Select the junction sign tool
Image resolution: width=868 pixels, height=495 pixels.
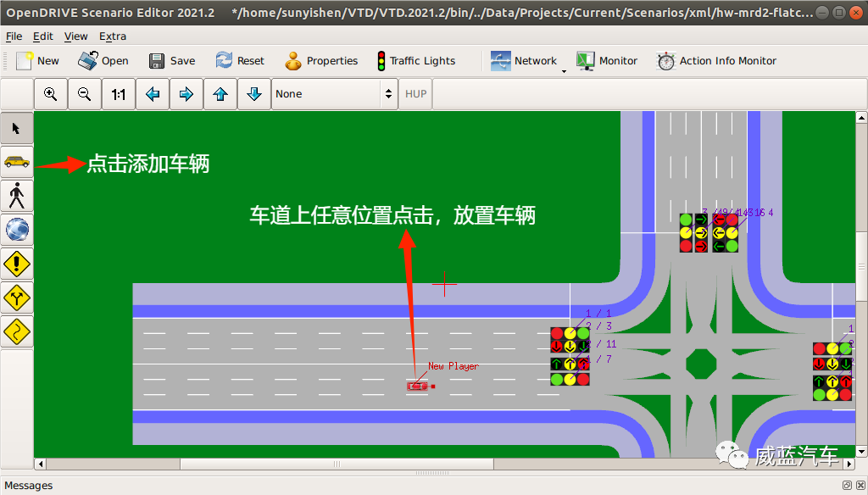[17, 298]
